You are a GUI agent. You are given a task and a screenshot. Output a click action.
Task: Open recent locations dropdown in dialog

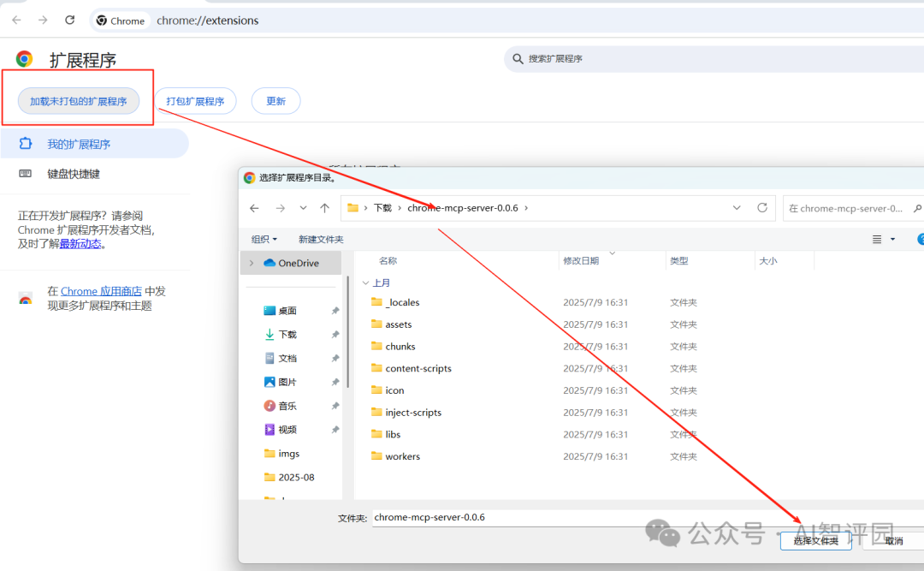tap(303, 208)
